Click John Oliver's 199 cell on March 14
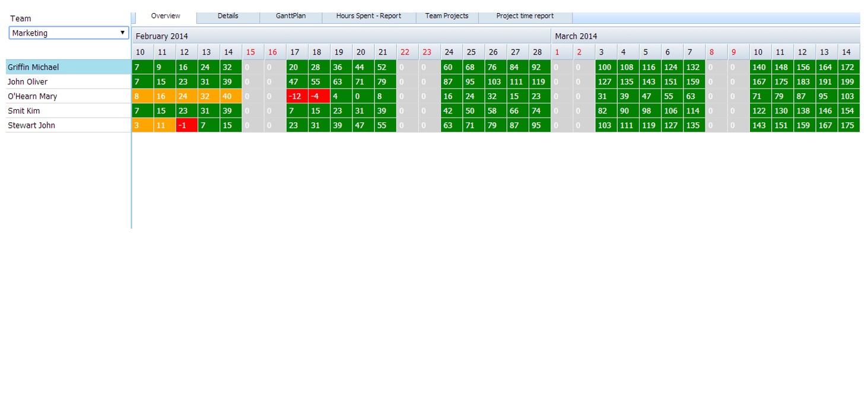Image resolution: width=868 pixels, height=402 pixels. click(x=849, y=82)
